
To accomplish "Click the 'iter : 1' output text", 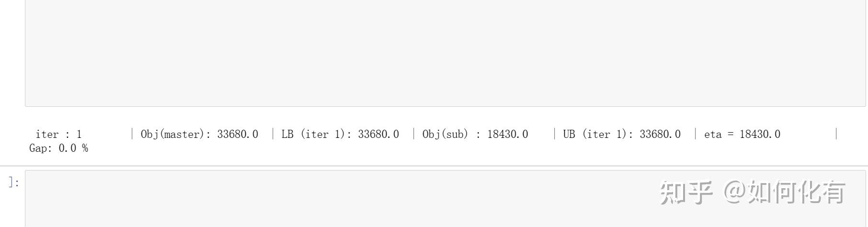I will [x=58, y=135].
